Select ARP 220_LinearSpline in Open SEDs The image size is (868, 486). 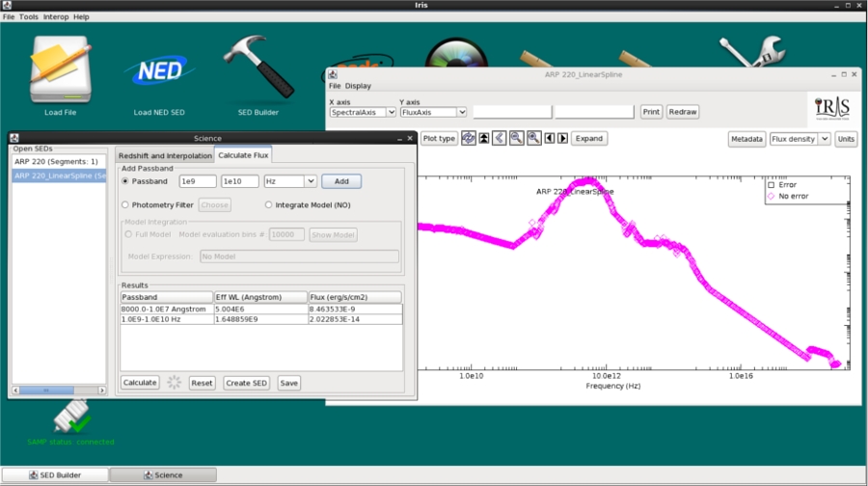click(59, 175)
